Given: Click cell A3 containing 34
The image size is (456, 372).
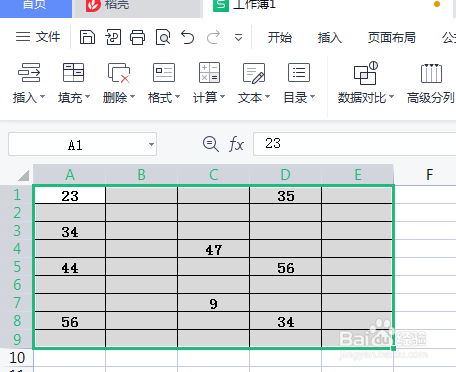Looking at the screenshot, I should pos(70,231).
